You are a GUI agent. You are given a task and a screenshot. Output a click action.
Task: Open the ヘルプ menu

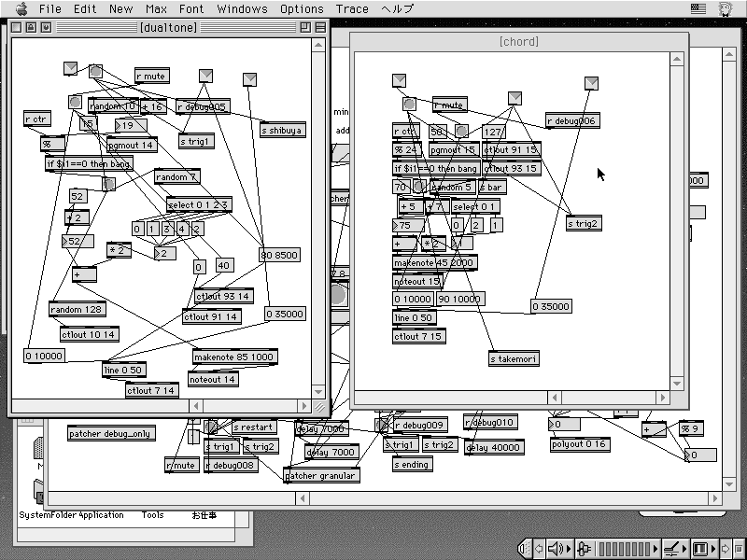tap(398, 8)
